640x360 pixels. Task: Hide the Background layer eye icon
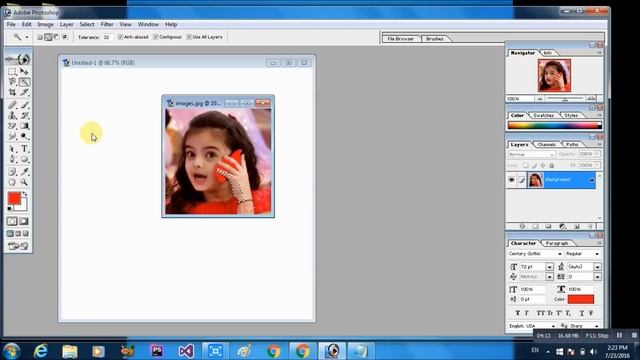click(x=511, y=180)
